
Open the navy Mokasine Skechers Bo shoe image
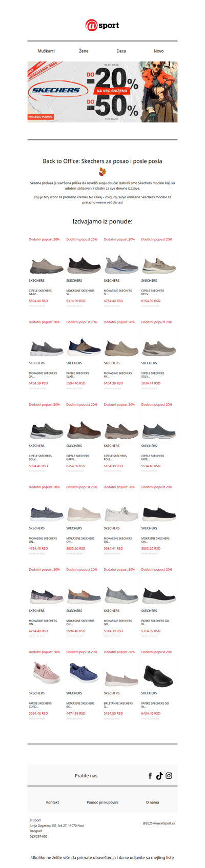point(84,673)
